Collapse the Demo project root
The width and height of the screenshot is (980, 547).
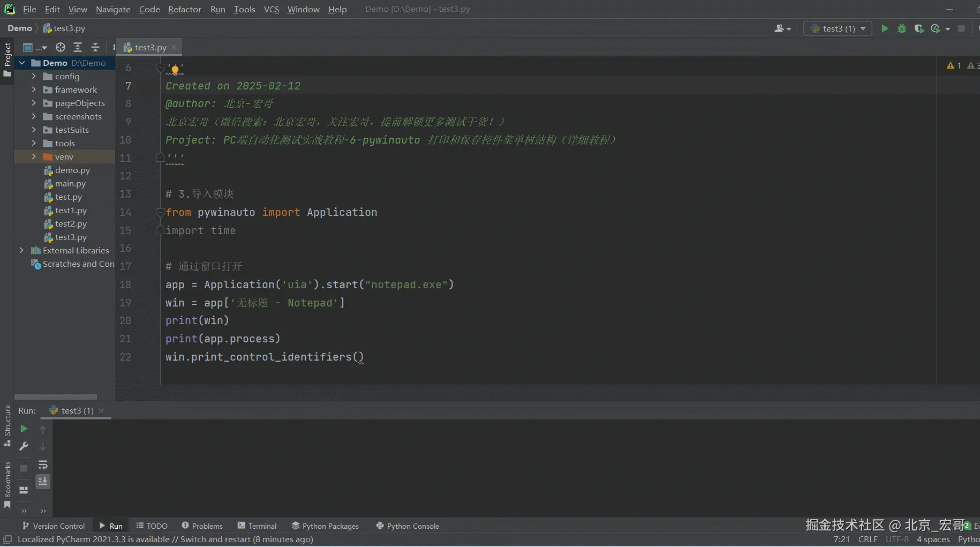click(22, 63)
